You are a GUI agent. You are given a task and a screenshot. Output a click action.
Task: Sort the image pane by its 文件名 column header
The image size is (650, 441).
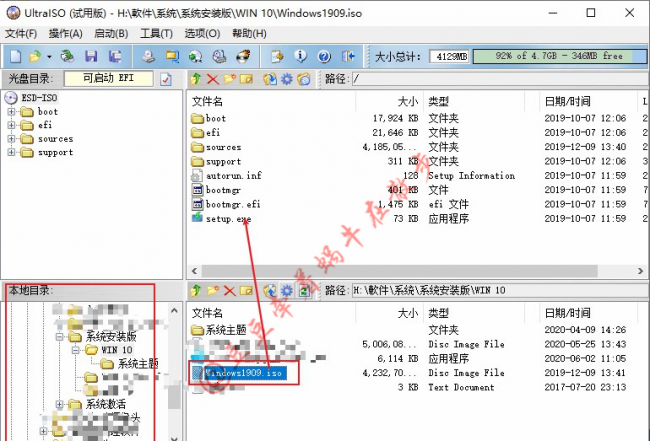tap(272, 101)
